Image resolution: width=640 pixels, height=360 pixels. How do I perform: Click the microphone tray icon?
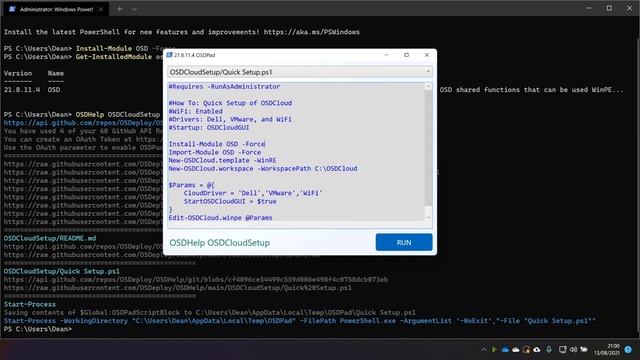(x=549, y=349)
